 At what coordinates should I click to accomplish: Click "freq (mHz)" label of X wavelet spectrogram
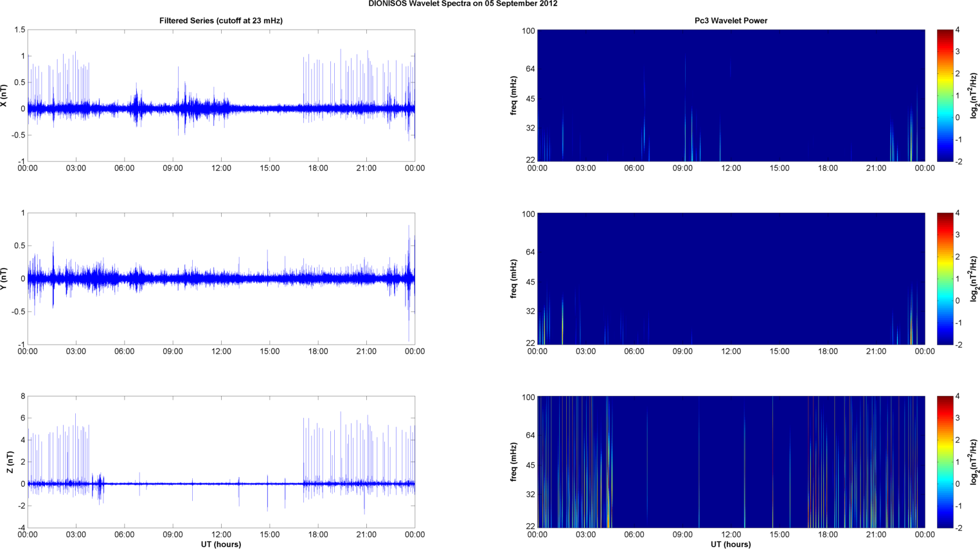[514, 96]
